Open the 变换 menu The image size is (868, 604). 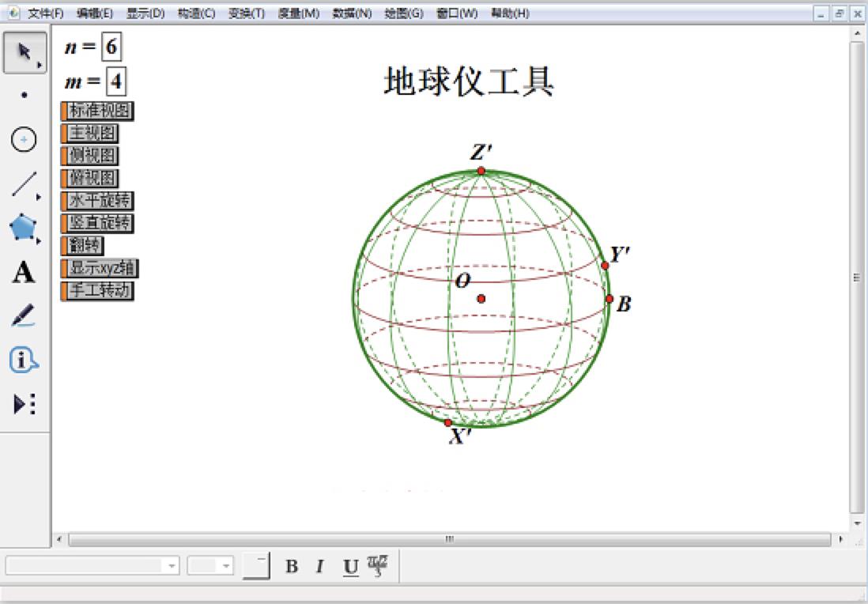point(248,13)
